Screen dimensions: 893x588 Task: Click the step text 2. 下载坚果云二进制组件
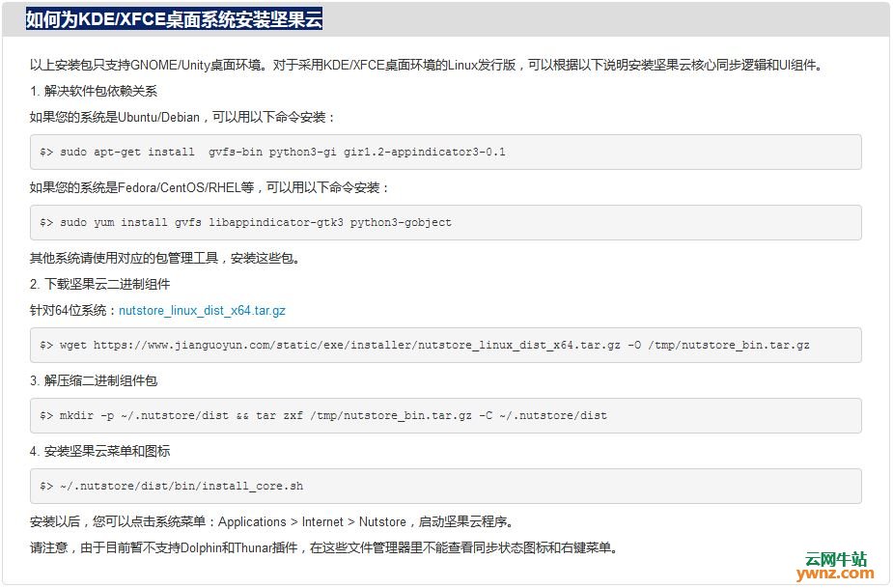point(99,284)
